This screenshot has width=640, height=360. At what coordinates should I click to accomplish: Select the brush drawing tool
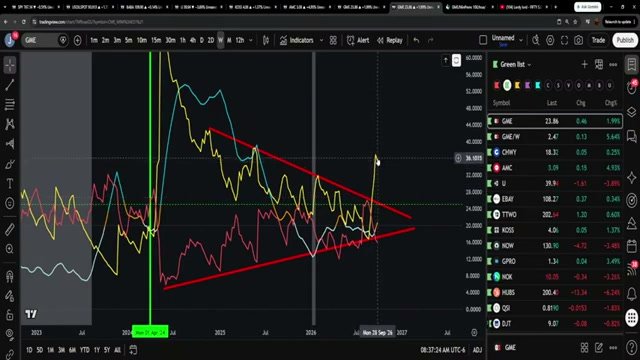coord(10,164)
